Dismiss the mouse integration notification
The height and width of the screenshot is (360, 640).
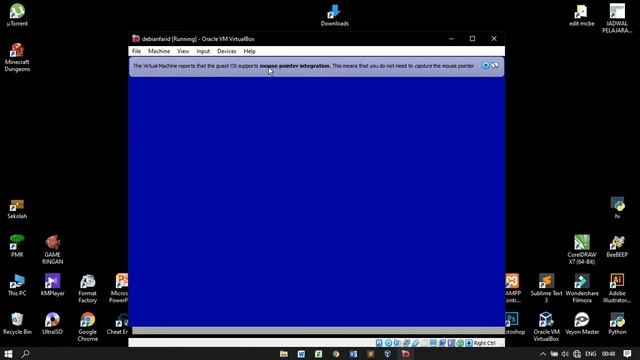point(486,65)
